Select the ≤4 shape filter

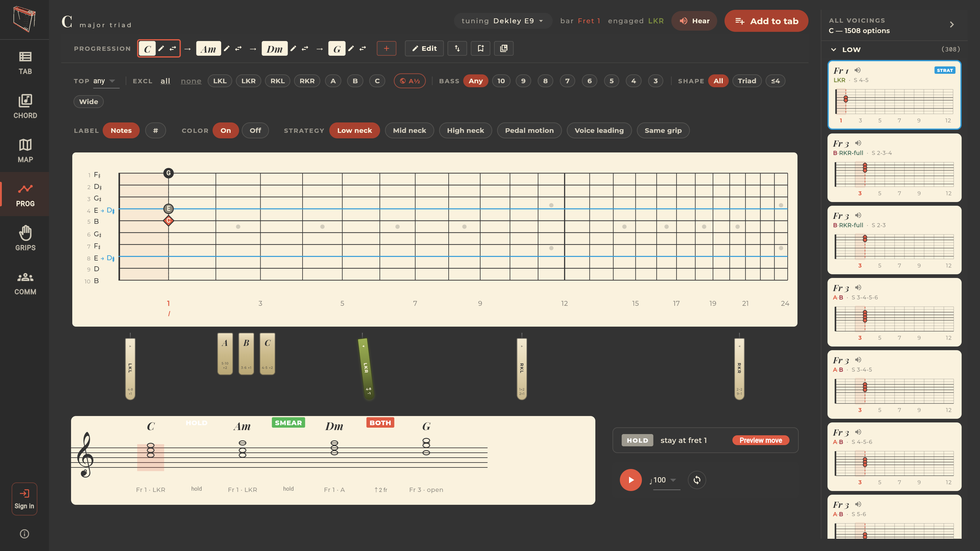(x=775, y=81)
